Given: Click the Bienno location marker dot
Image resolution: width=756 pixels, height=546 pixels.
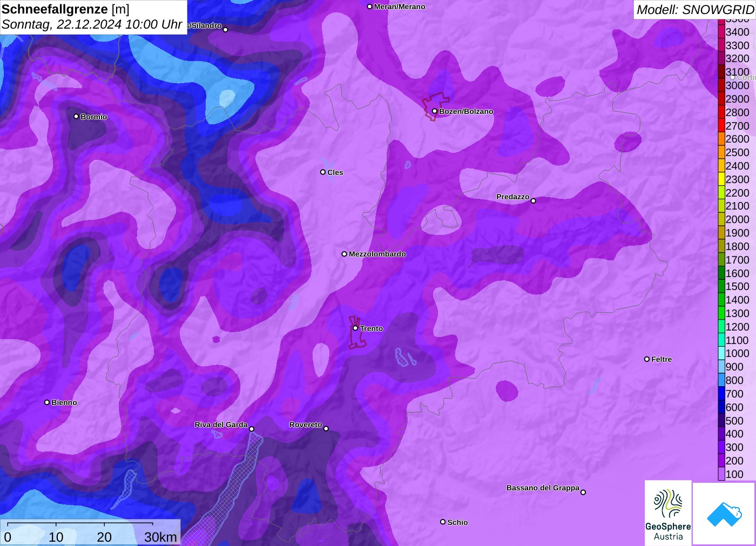Looking at the screenshot, I should click(47, 402).
